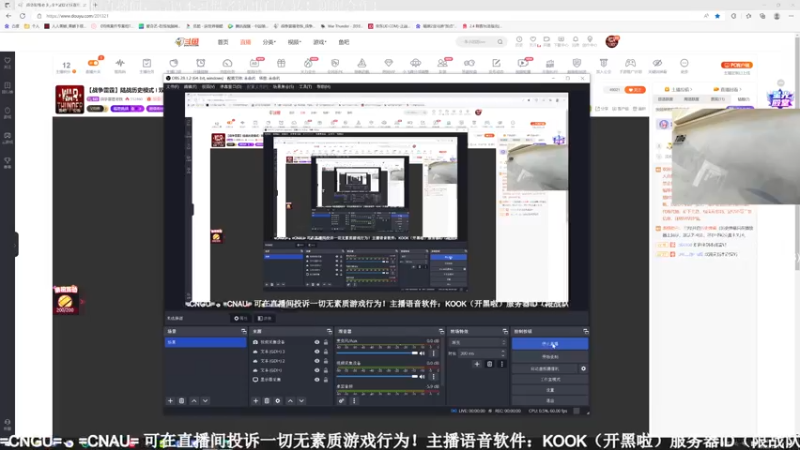This screenshot has height=450, width=800.
Task: Pop out the 混音器 dock
Action: click(441, 332)
